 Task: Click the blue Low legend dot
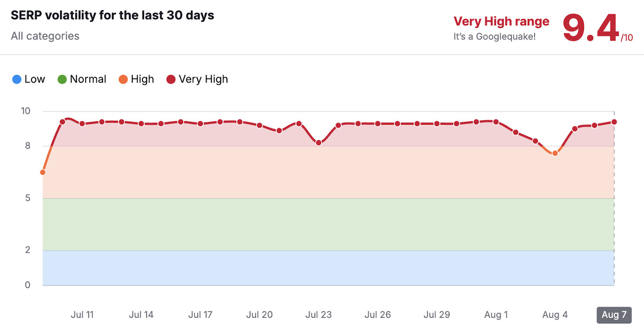pyautogui.click(x=17, y=79)
